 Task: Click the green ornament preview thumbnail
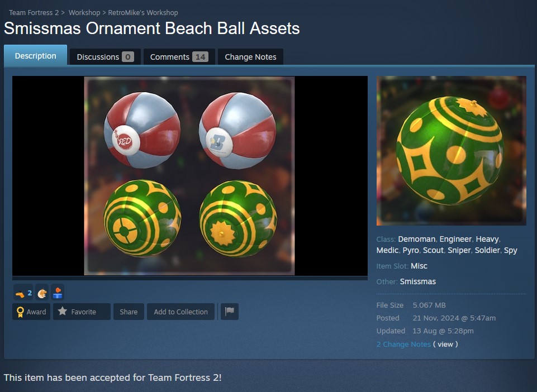tap(452, 151)
